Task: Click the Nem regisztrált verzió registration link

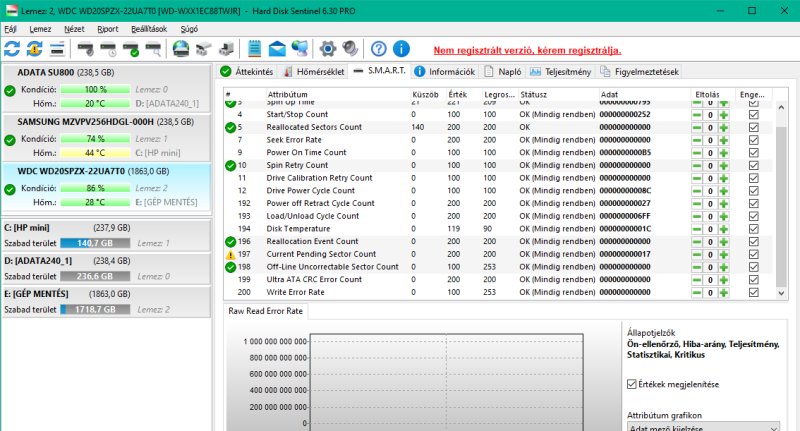Action: 528,50
